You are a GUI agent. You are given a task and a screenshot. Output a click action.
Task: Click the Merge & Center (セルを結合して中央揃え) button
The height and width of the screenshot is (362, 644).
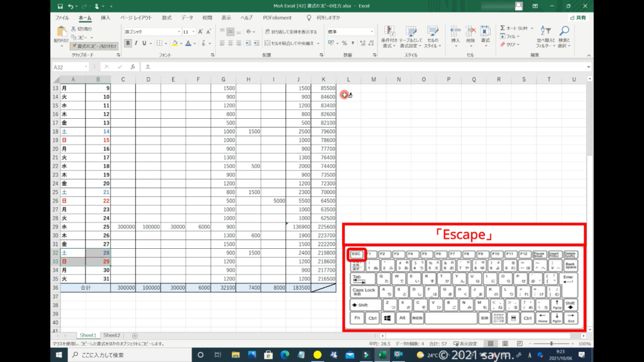click(x=291, y=43)
